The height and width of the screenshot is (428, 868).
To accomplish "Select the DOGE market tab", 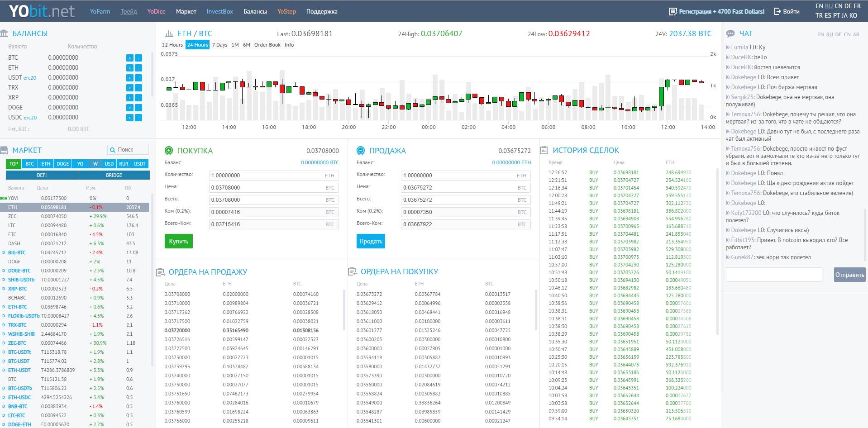I will point(62,164).
